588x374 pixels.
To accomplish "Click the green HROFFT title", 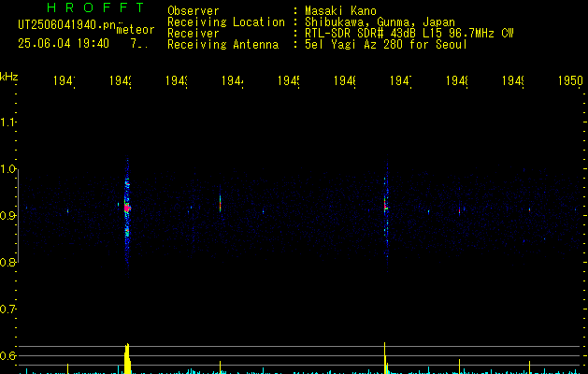I will tap(95, 7).
